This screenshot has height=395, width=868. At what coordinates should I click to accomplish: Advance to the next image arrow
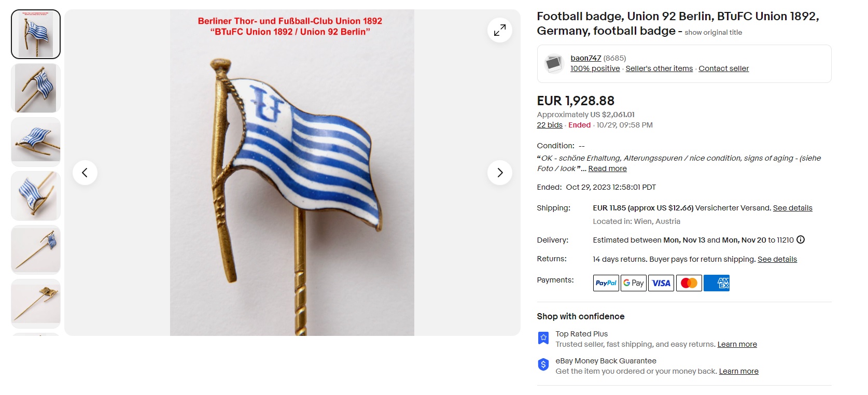499,173
